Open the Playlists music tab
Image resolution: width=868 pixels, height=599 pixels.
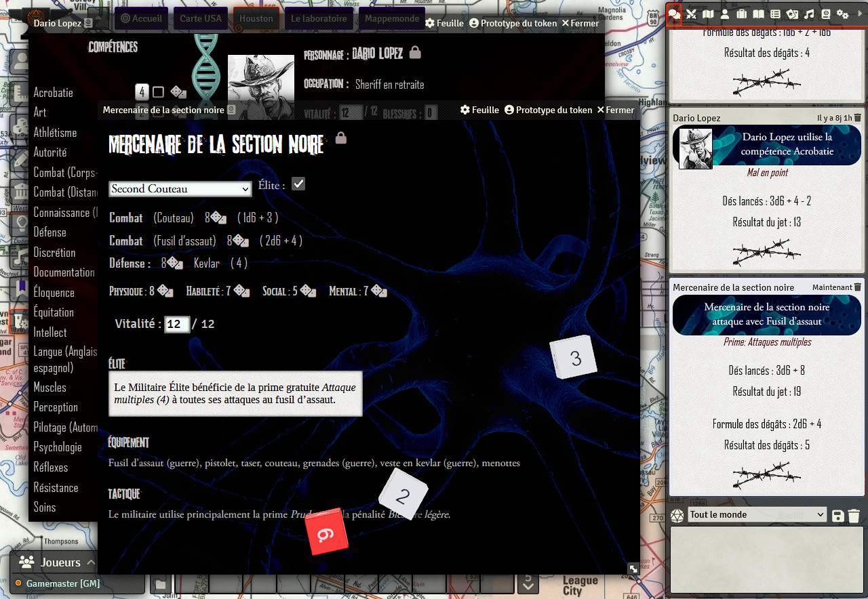point(809,14)
